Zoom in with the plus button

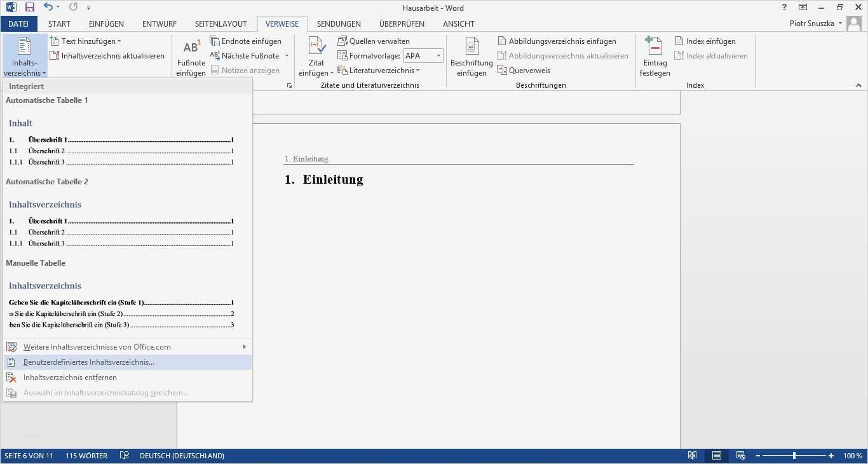831,456
